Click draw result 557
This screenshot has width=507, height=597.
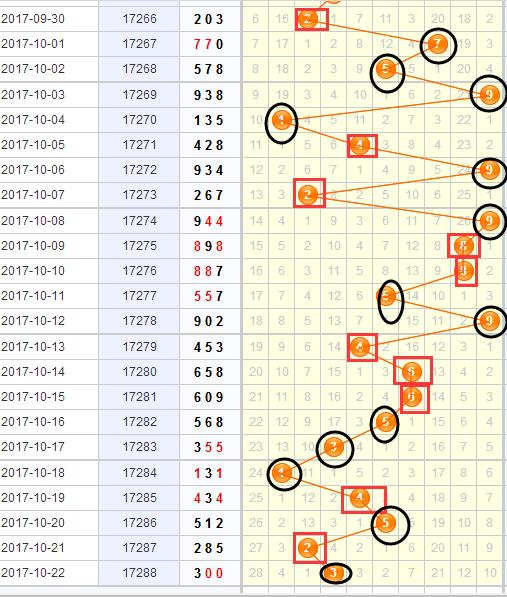208,296
